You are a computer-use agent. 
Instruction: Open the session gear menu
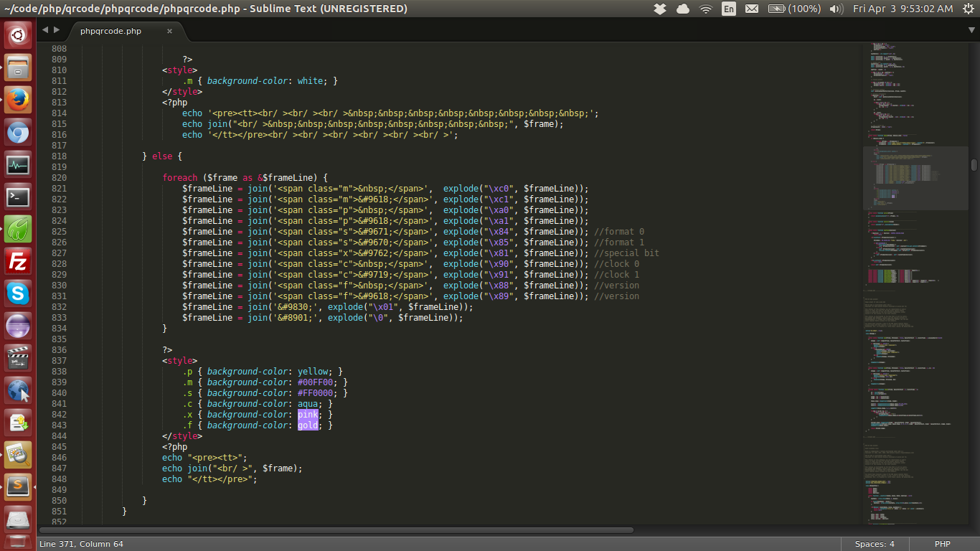[x=970, y=9]
